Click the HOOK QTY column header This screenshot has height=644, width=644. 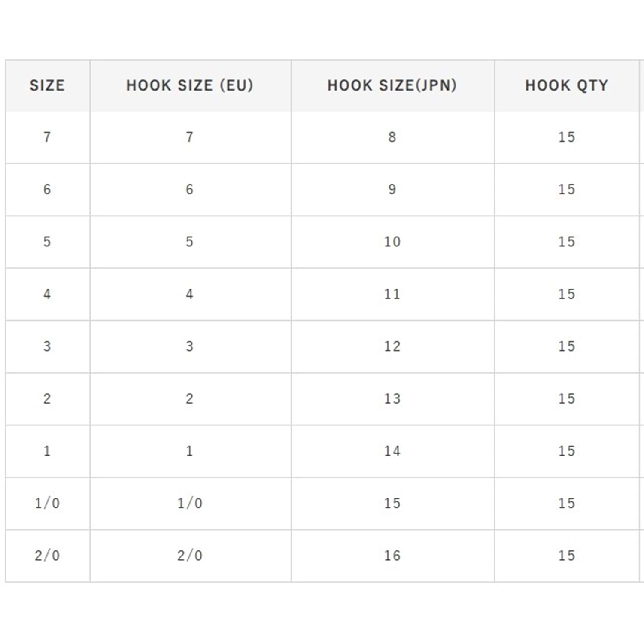(x=566, y=85)
